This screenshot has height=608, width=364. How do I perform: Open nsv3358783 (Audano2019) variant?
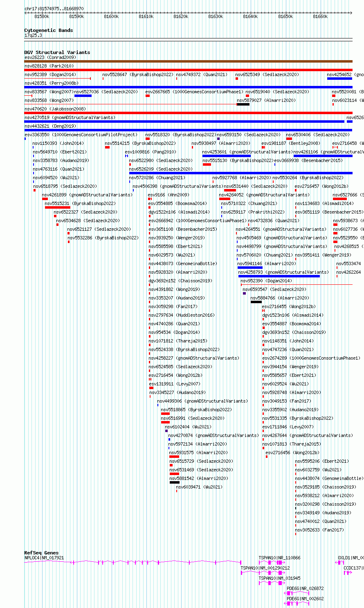point(61,160)
